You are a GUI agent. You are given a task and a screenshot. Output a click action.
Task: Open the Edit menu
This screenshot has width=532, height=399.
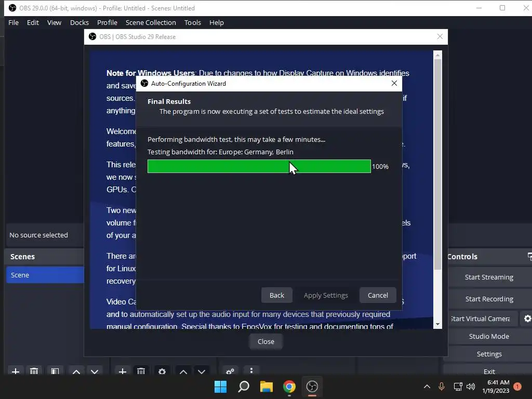coord(33,22)
